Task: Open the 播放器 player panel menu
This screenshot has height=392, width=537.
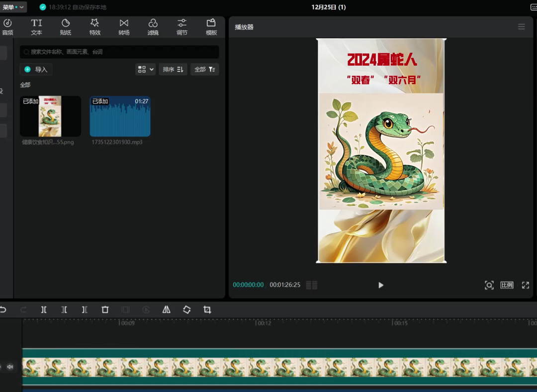Action: tap(521, 27)
